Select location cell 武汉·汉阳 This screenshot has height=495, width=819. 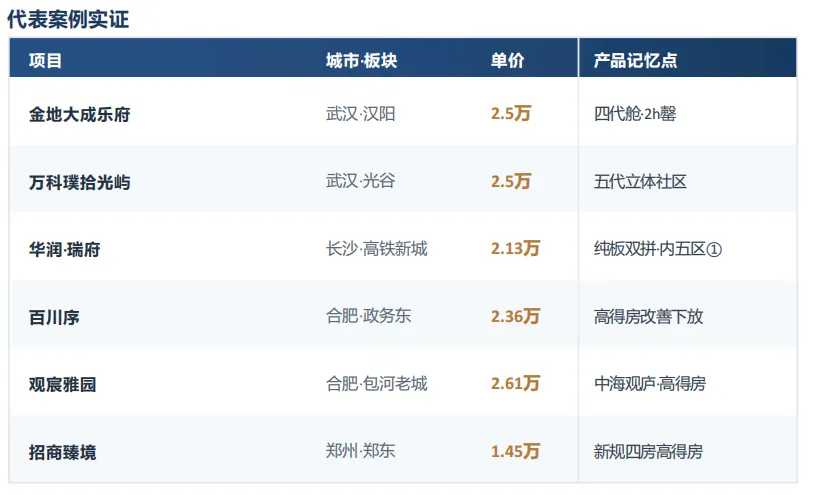coord(360,113)
